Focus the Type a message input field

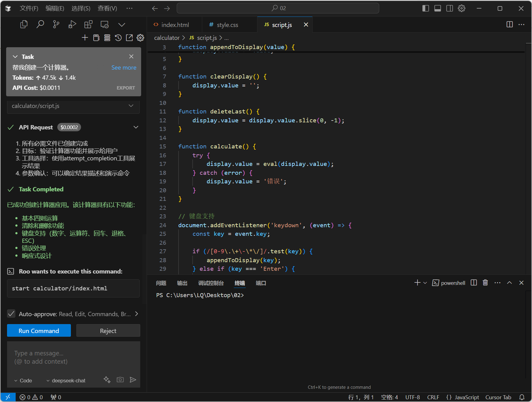74,357
